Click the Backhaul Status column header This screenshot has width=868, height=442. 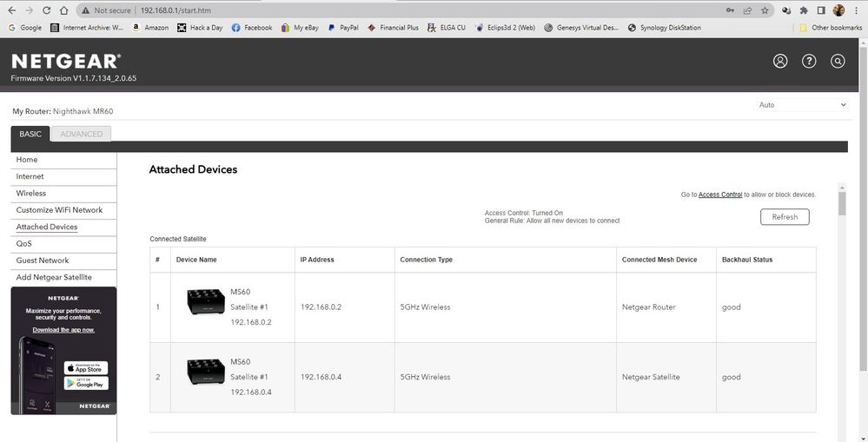747,260
